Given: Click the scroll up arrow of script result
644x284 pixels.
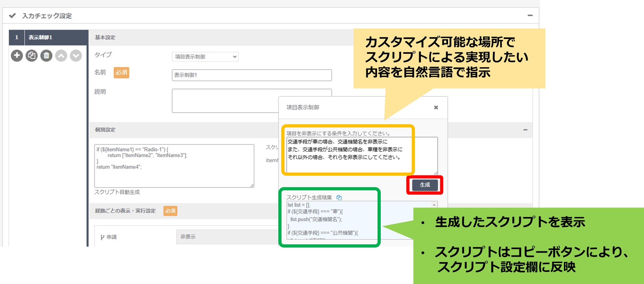Looking at the screenshot, I should point(434,205).
